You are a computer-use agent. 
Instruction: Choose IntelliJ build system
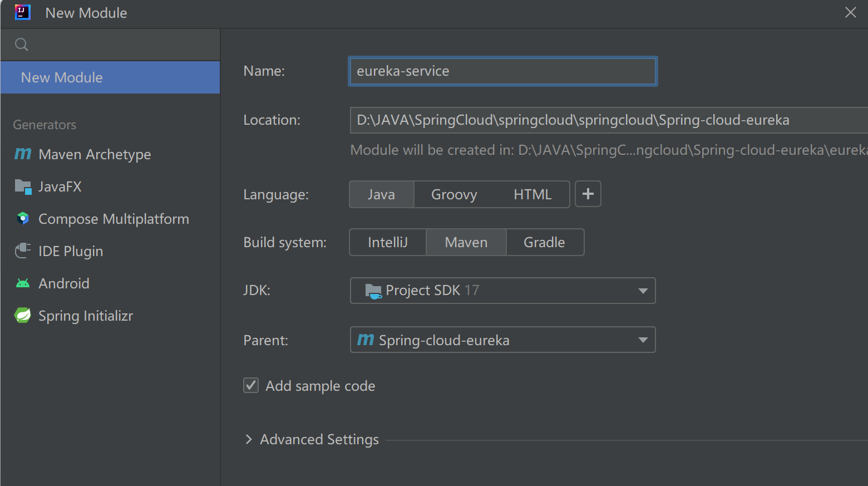(x=388, y=242)
